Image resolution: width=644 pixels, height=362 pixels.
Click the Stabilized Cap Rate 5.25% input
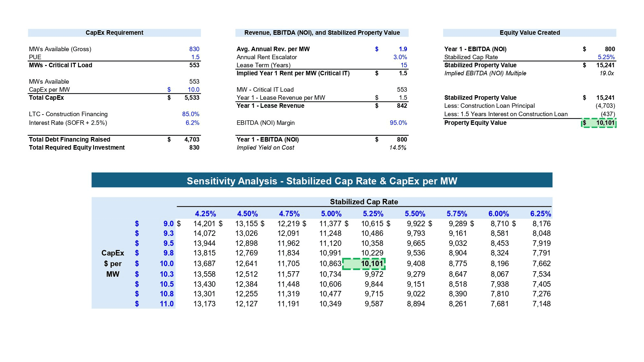point(606,57)
